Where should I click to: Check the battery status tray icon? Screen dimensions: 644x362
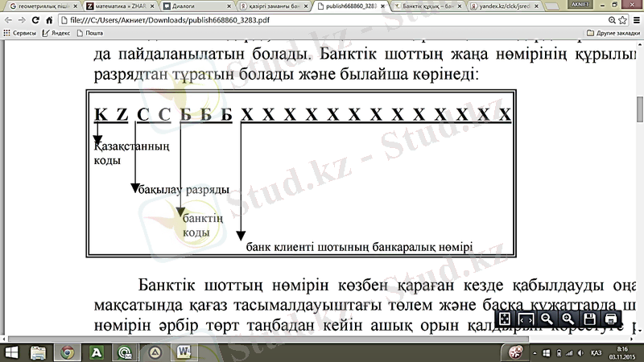559,353
